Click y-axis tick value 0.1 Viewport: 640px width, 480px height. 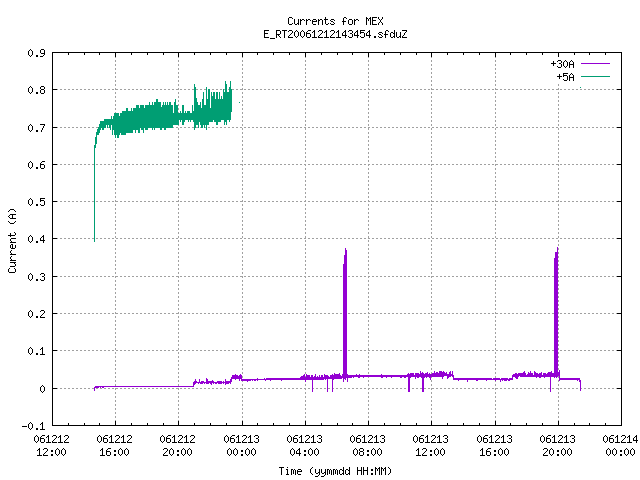[x=37, y=351]
